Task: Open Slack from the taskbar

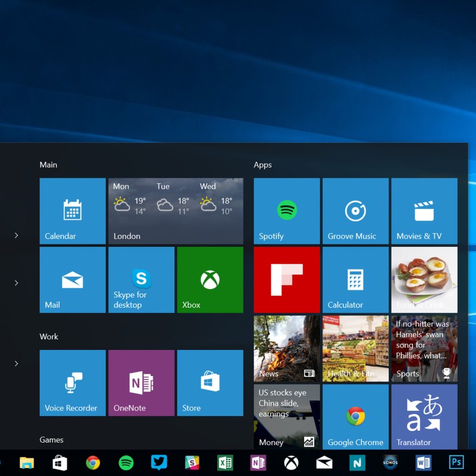Action: tap(192, 463)
